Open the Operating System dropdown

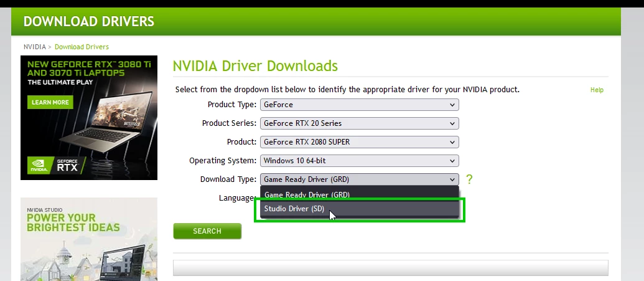pyautogui.click(x=360, y=161)
